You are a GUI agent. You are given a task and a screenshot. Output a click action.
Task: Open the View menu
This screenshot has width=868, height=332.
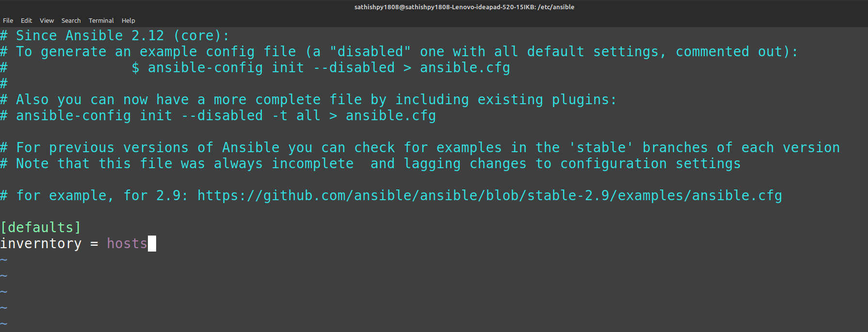click(47, 20)
